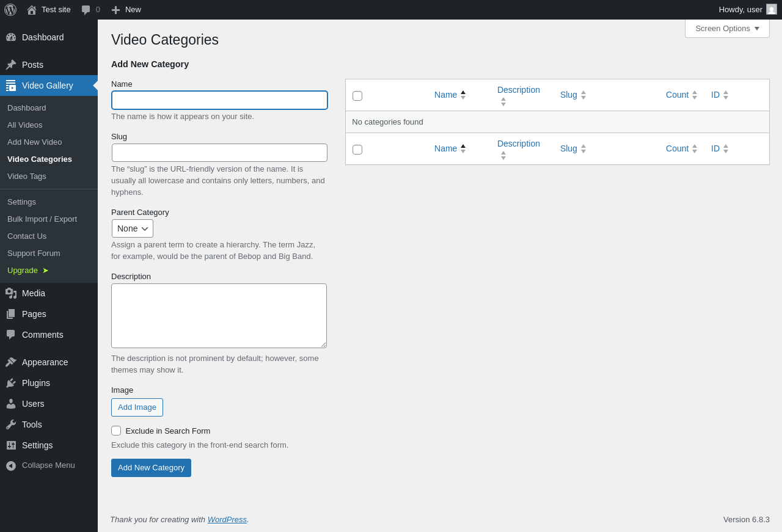
Task: Click the Add Image button
Action: [x=137, y=407]
